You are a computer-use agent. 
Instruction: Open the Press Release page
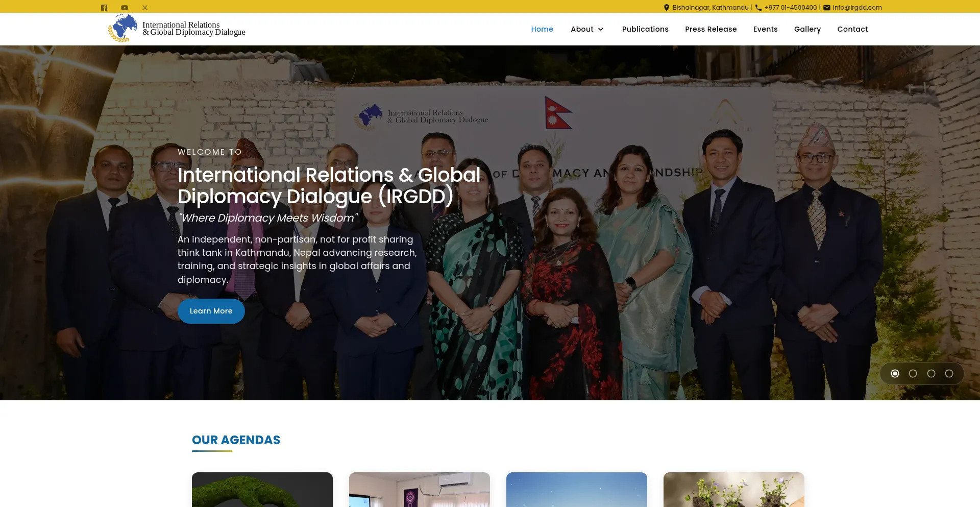click(x=711, y=29)
